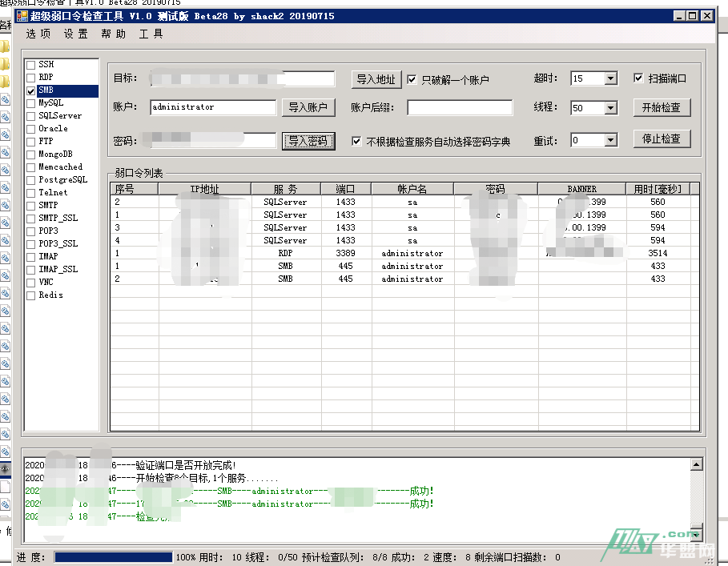Open the 工具 menu

(x=151, y=34)
